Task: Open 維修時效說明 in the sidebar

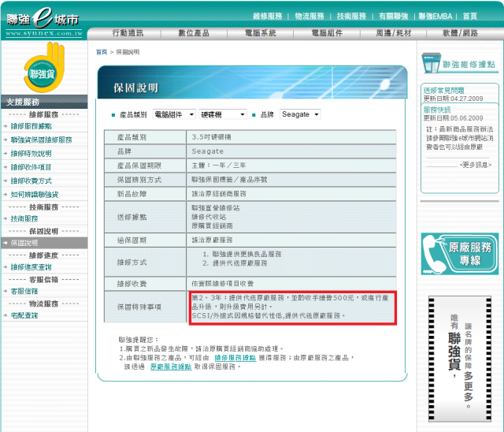Action: 31,154
